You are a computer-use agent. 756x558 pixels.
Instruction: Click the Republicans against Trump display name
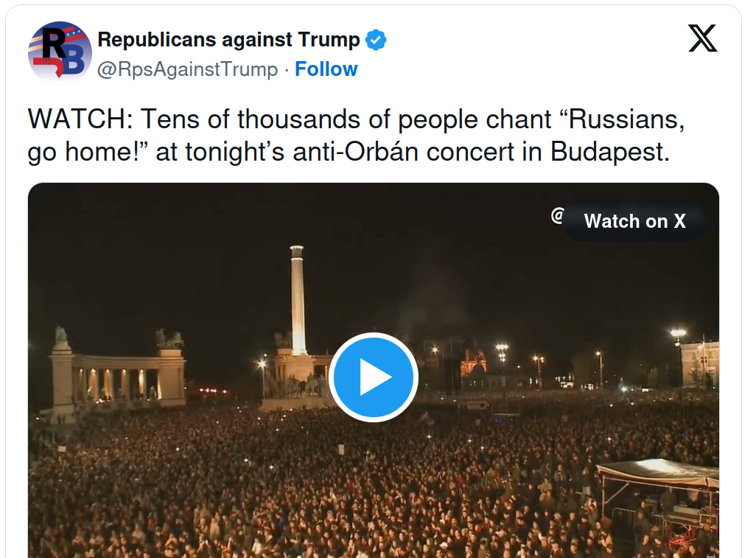228,40
